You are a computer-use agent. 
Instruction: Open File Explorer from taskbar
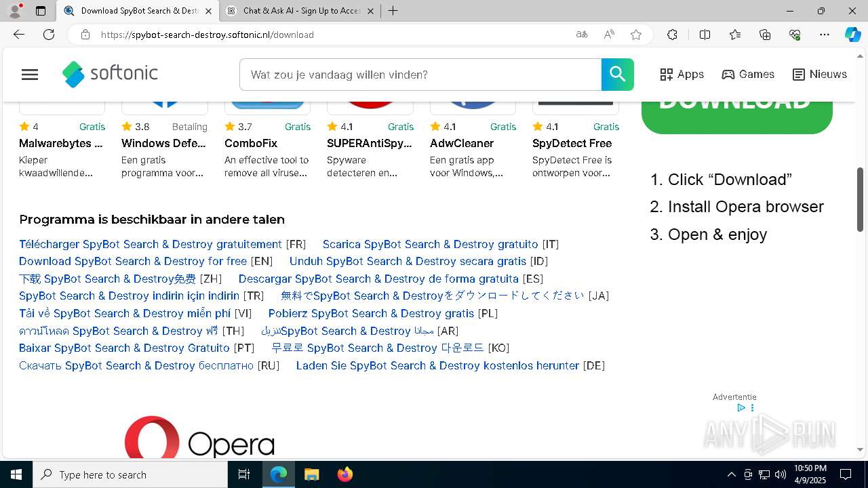(x=311, y=474)
